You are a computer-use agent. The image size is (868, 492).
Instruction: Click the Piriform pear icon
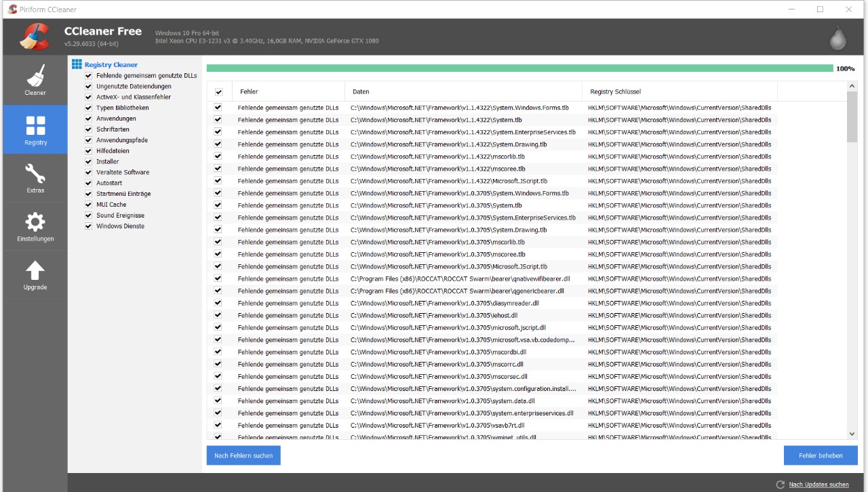(x=838, y=38)
